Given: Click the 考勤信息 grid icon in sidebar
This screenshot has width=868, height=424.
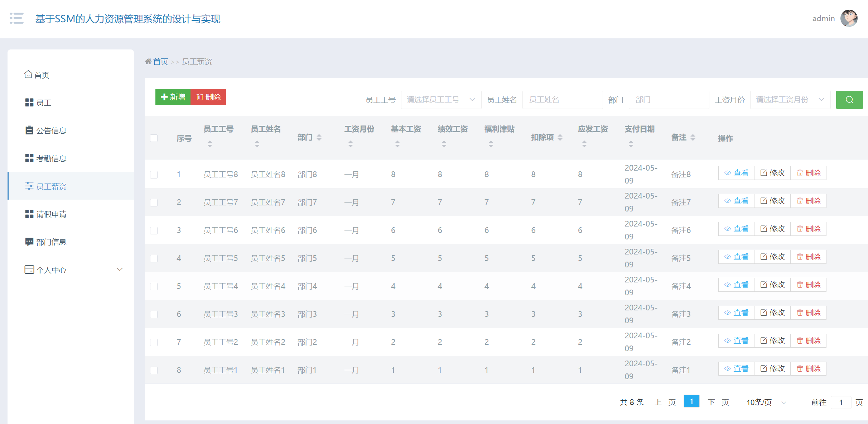Looking at the screenshot, I should point(29,158).
